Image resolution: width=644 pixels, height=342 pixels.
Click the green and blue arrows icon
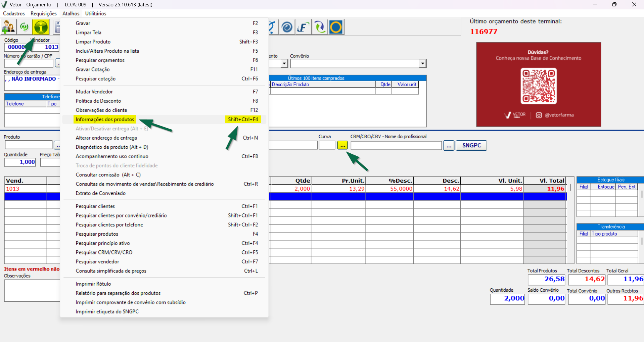tap(319, 27)
